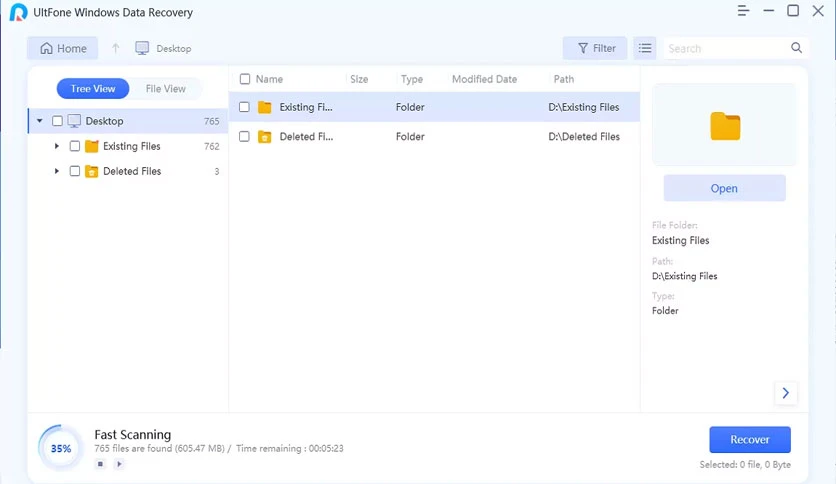Sort by Modified Date column header
The height and width of the screenshot is (484, 836).
484,79
